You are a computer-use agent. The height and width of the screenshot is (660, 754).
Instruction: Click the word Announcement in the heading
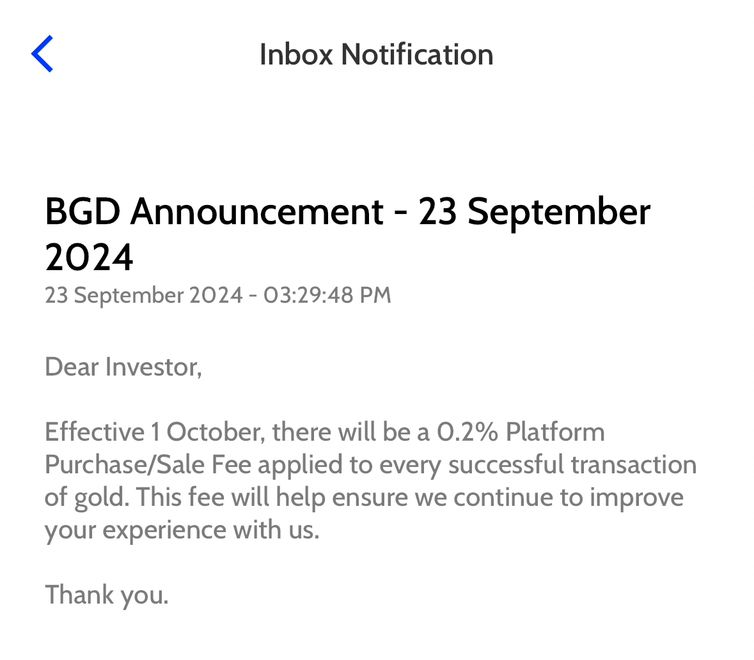(258, 212)
